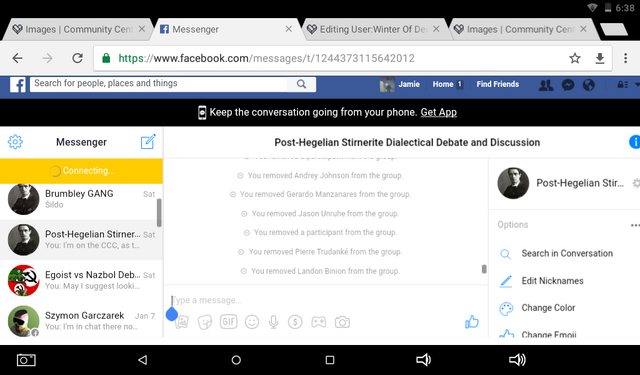Image resolution: width=640 pixels, height=375 pixels.
Task: Open Facebook account dropdown arrow
Action: coord(637,85)
